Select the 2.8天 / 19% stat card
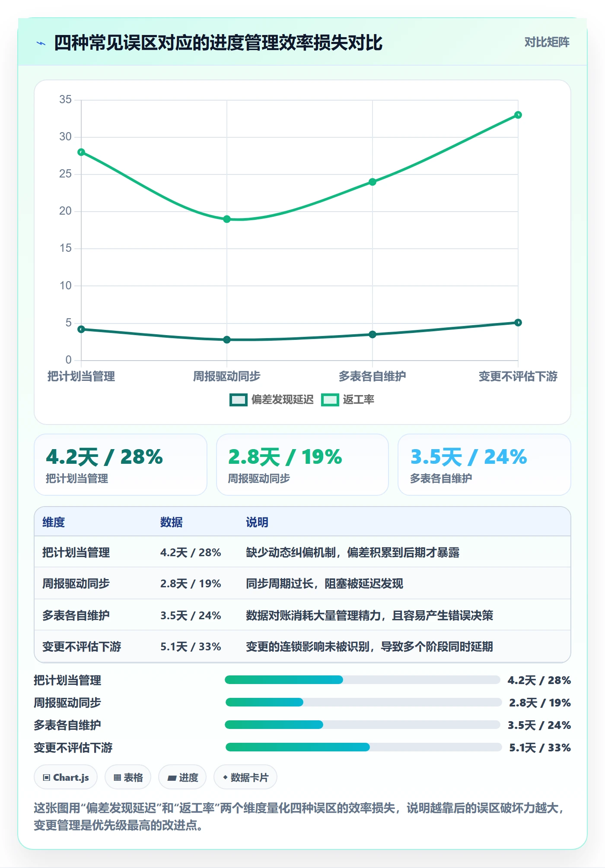The width and height of the screenshot is (605, 868). coord(302,465)
